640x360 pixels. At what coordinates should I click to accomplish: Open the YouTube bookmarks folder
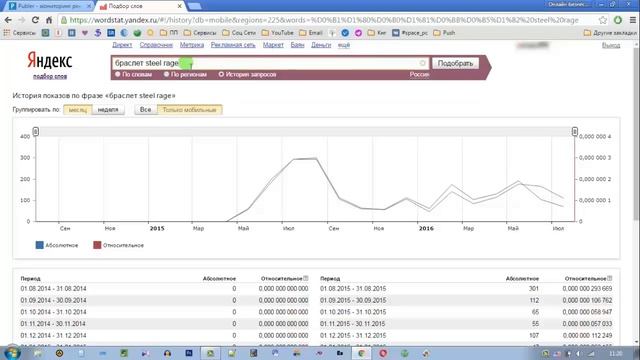coord(278,33)
